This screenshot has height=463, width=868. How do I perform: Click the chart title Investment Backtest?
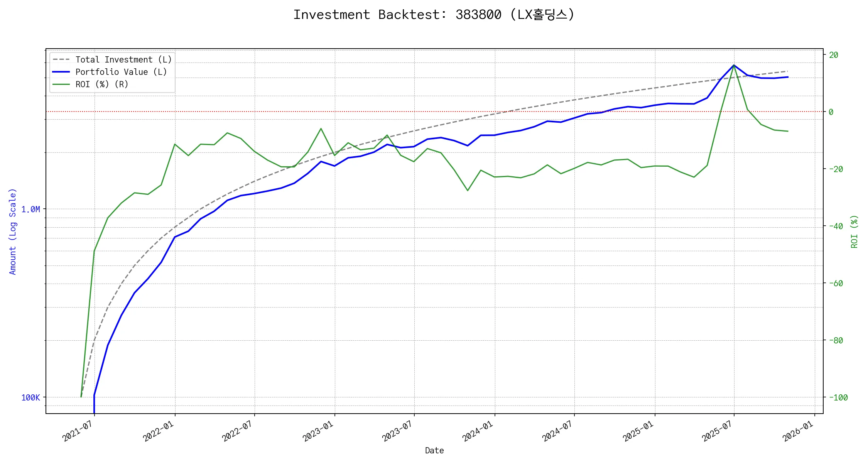coord(434,15)
